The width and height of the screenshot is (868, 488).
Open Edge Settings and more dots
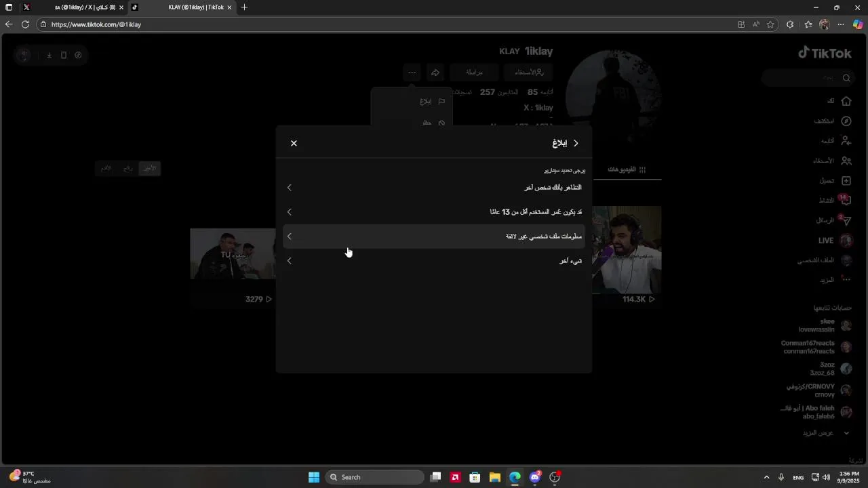coord(841,24)
